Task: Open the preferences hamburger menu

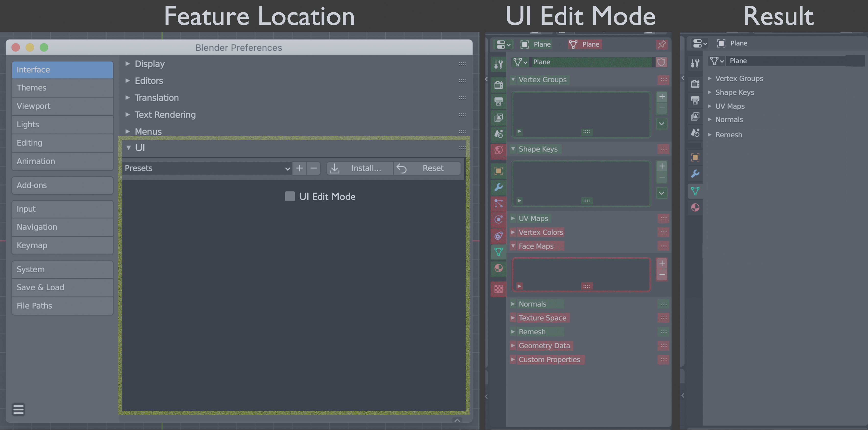Action: [19, 409]
